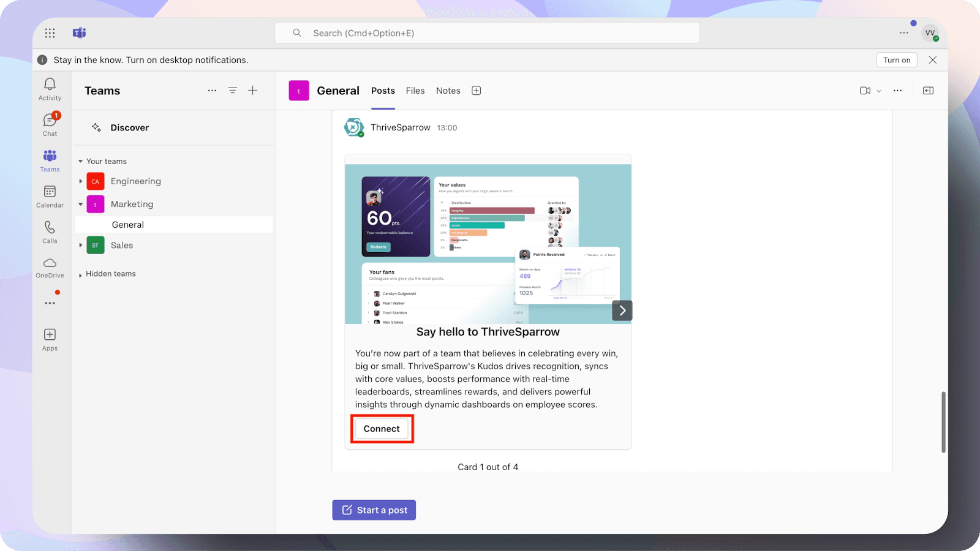
Task: Switch to the Files tab
Action: [415, 91]
